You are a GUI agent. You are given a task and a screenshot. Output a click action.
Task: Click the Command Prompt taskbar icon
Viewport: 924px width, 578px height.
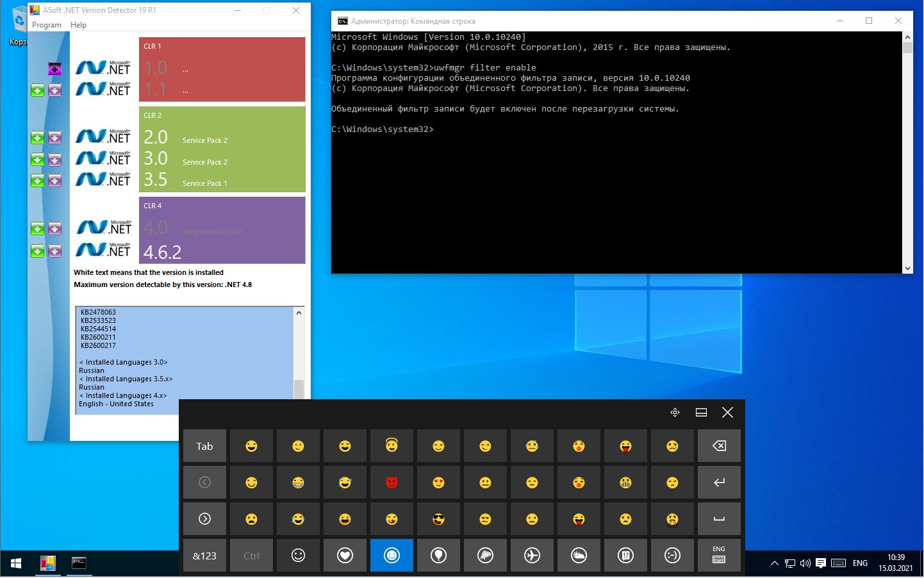[x=79, y=563]
